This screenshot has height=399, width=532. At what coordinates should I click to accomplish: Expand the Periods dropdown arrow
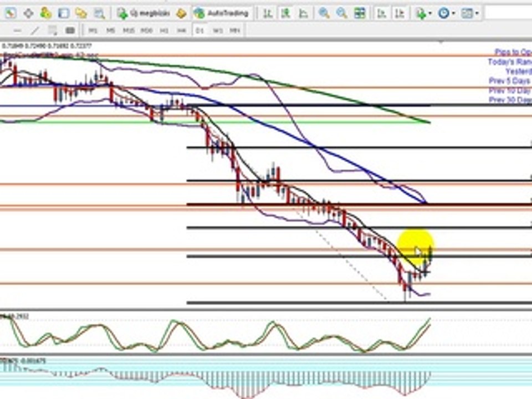453,13
